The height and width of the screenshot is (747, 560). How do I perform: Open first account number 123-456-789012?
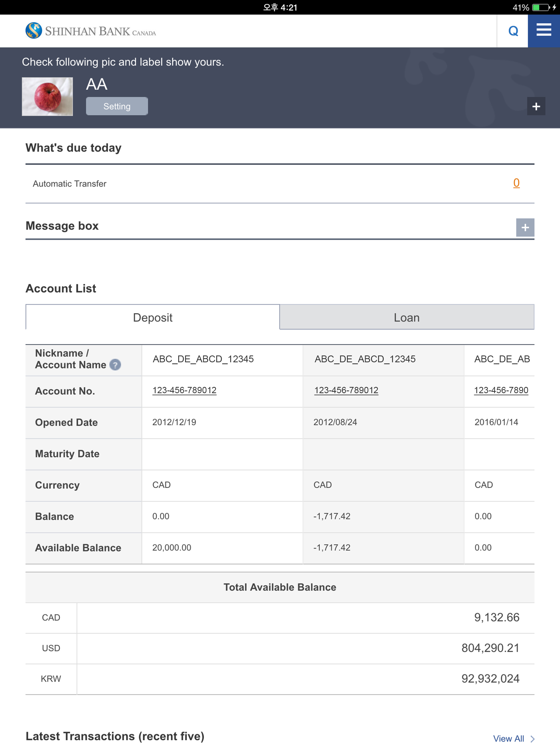184,390
